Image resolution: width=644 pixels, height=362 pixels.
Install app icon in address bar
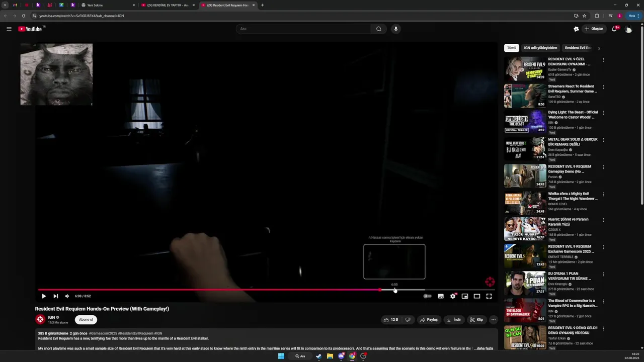(x=576, y=16)
